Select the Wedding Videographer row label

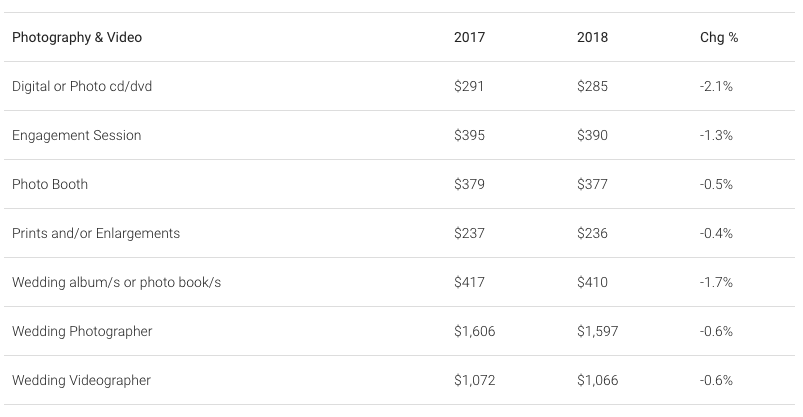[81, 381]
